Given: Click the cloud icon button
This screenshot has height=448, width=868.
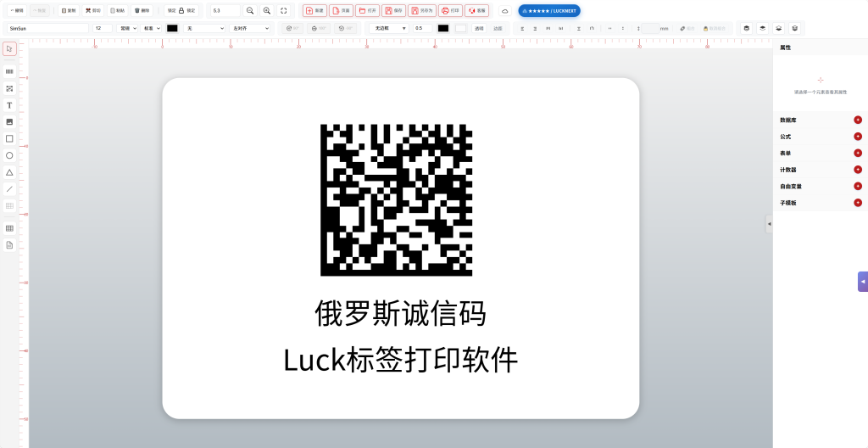Looking at the screenshot, I should point(505,11).
